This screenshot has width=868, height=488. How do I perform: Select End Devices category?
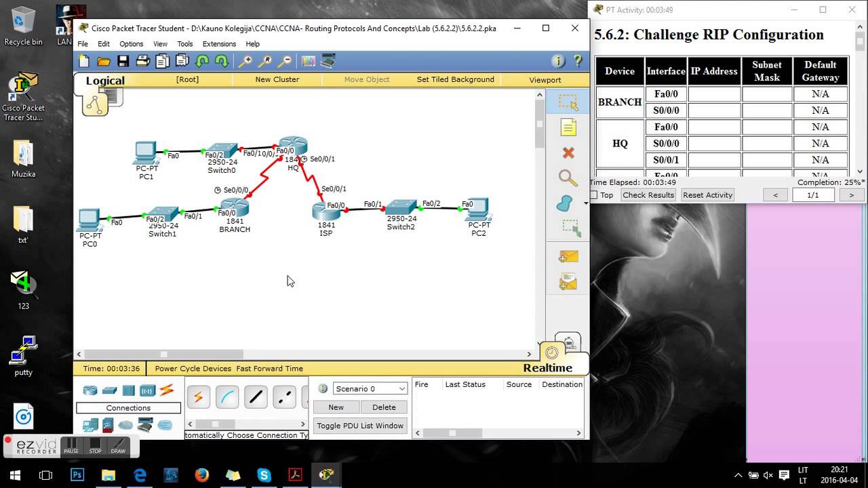[x=90, y=425]
